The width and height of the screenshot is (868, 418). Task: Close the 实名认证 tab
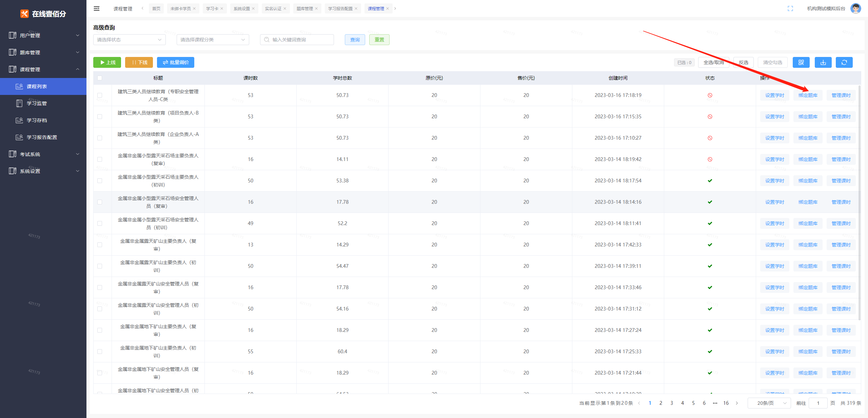point(285,8)
